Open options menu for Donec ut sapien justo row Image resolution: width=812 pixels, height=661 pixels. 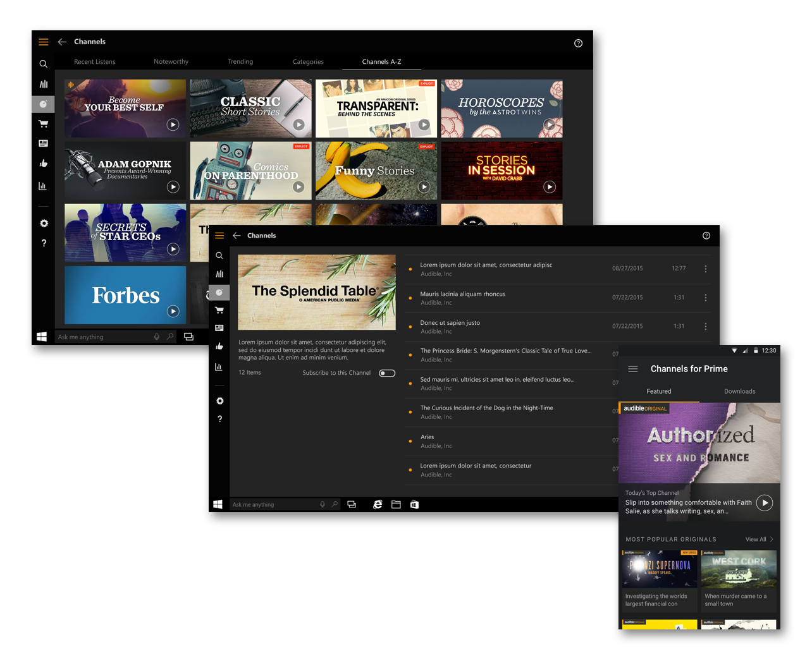point(706,326)
